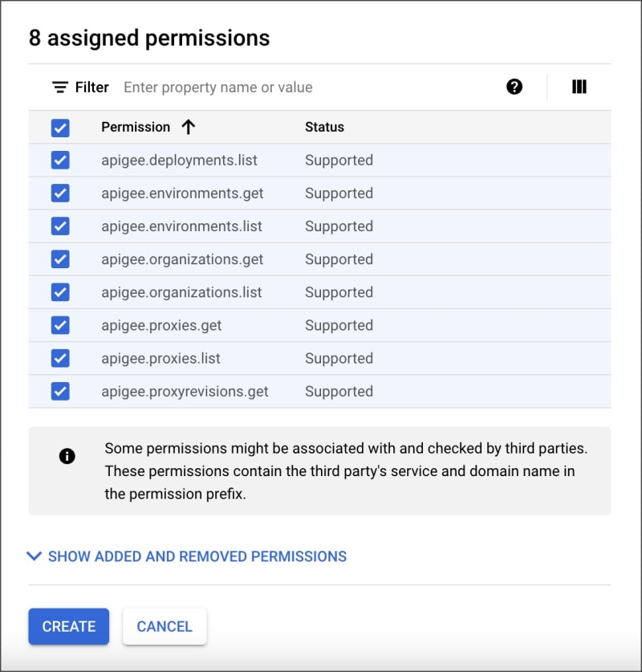The image size is (642, 672).
Task: Click the Filter list icon
Action: click(60, 88)
